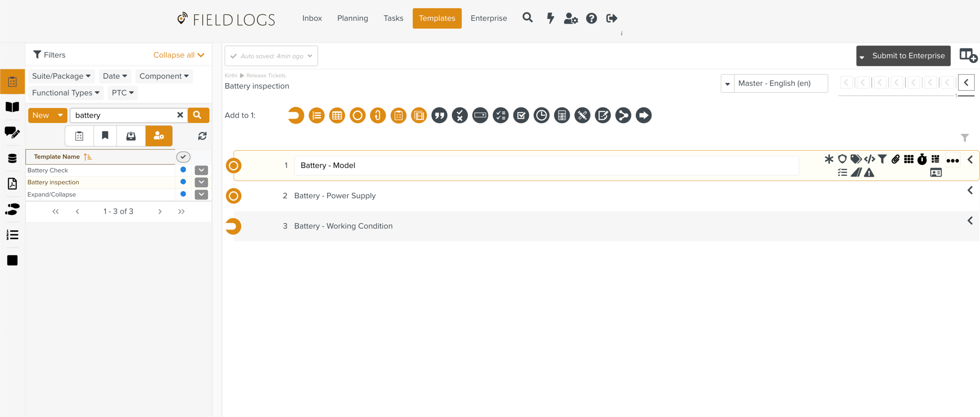Click Collapse all in Filters panel
980x417 pixels.
coord(179,55)
